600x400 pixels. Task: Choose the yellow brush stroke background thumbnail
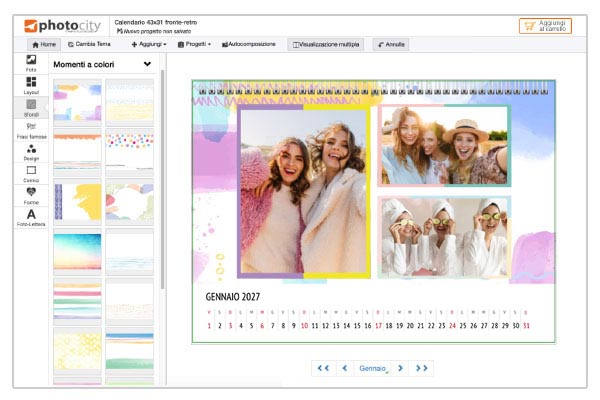(x=77, y=202)
